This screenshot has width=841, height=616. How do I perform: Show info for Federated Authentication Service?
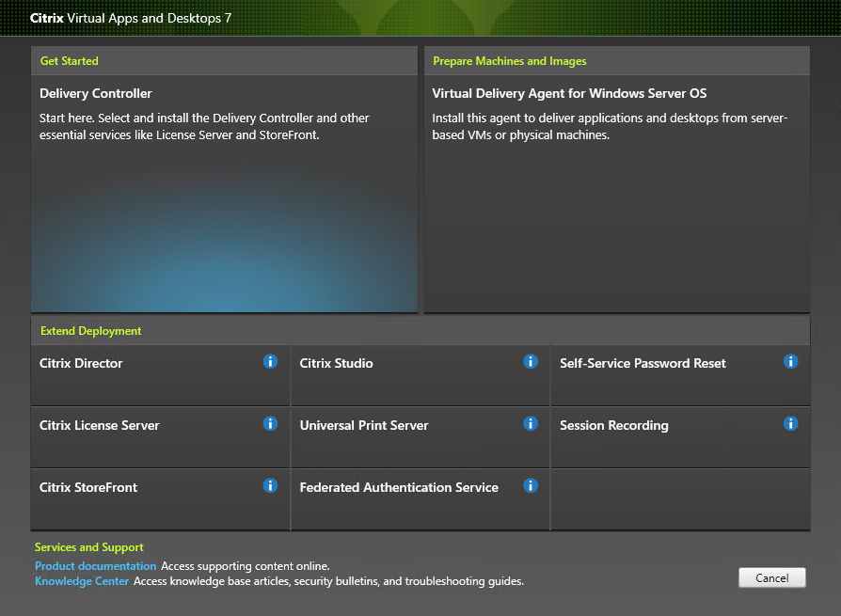530,485
